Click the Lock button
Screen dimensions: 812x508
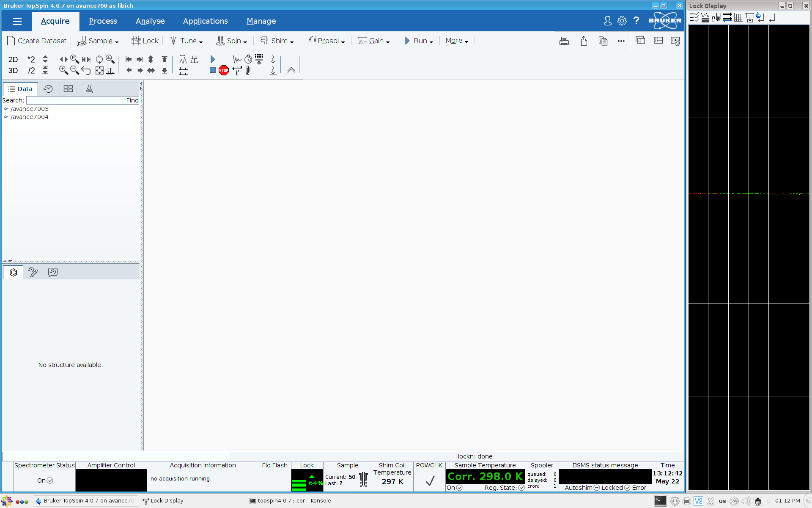[145, 41]
